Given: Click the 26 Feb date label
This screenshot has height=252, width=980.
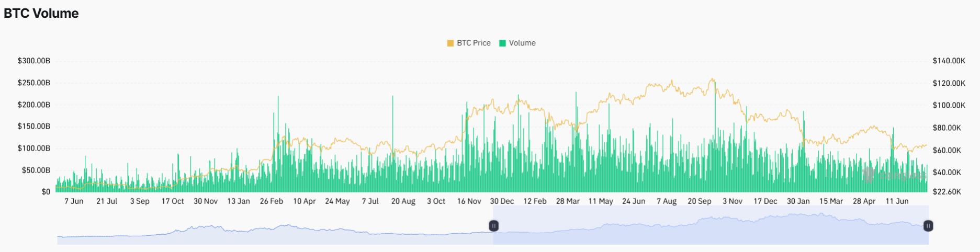Looking at the screenshot, I should tap(272, 201).
